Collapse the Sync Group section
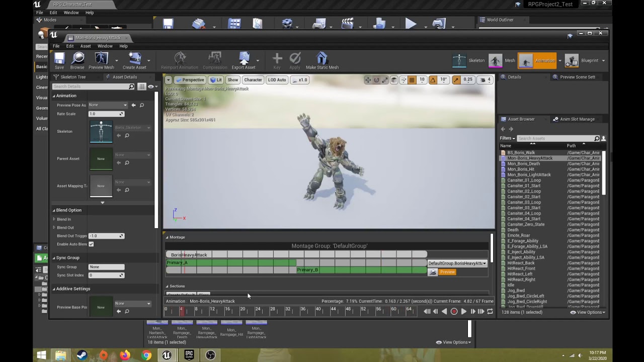This screenshot has width=644, height=362. [54, 258]
